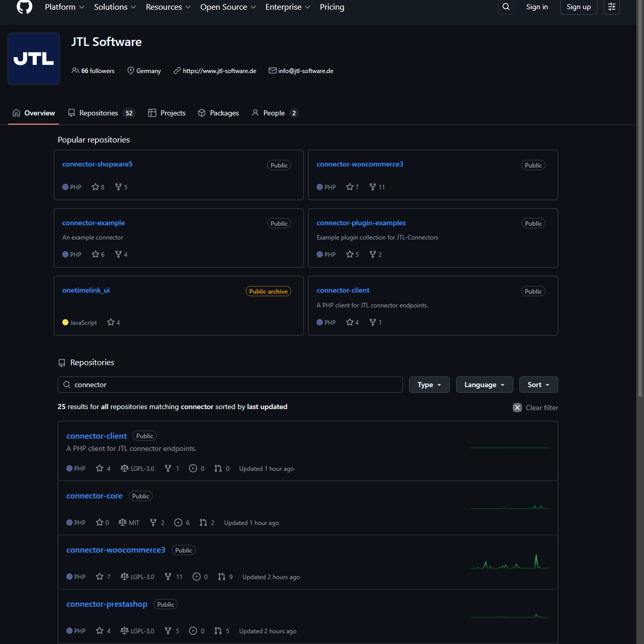Screen dimensions: 644x644
Task: Open the Sort dropdown
Action: 539,385
